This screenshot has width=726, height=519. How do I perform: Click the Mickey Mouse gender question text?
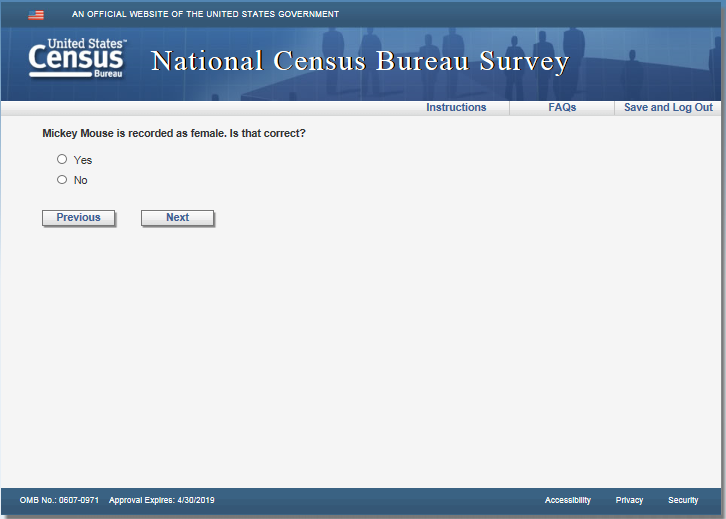point(174,133)
